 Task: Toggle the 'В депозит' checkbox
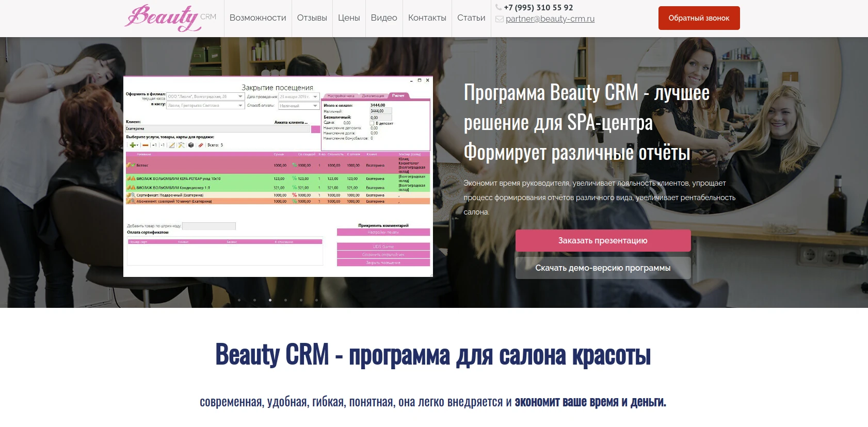[x=373, y=123]
